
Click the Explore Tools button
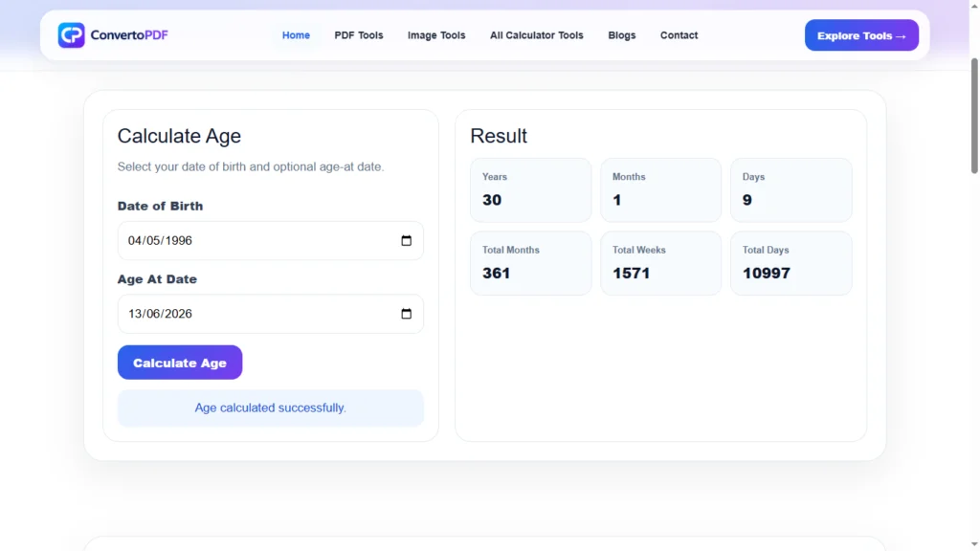coord(861,35)
